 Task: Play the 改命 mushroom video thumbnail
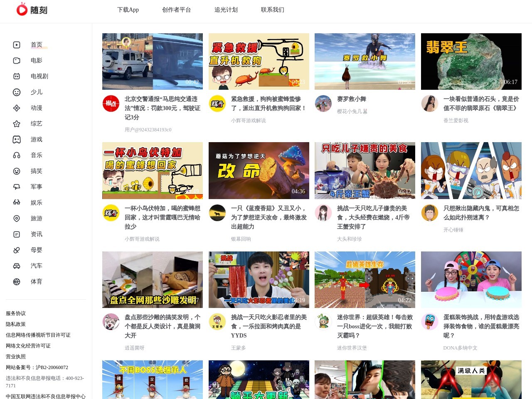coord(259,170)
